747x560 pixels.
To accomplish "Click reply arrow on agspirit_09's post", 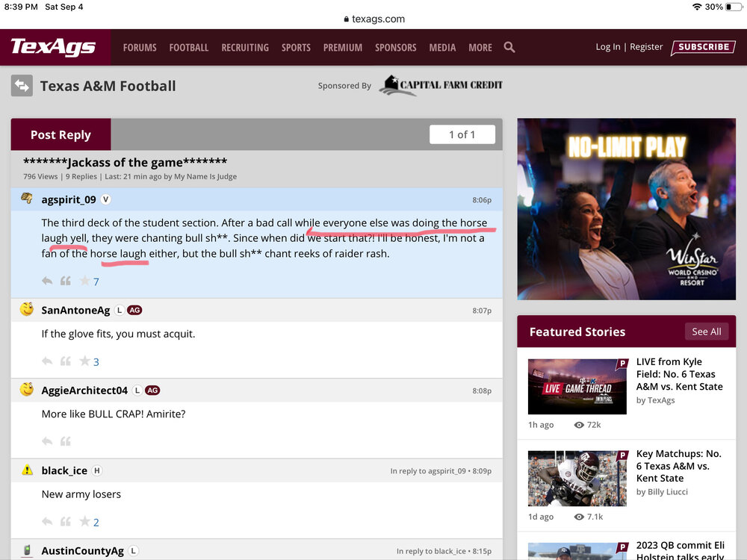I will (x=47, y=281).
